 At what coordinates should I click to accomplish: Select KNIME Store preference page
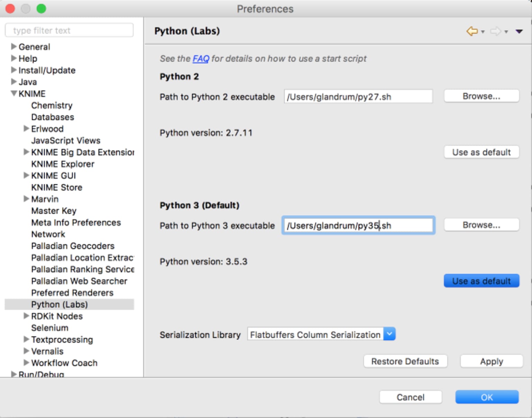pos(57,187)
